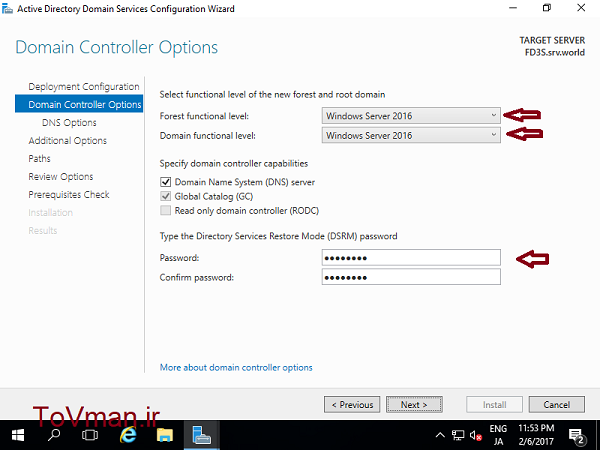This screenshot has height=450, width=600.
Task: Click the Next button
Action: [x=414, y=404]
